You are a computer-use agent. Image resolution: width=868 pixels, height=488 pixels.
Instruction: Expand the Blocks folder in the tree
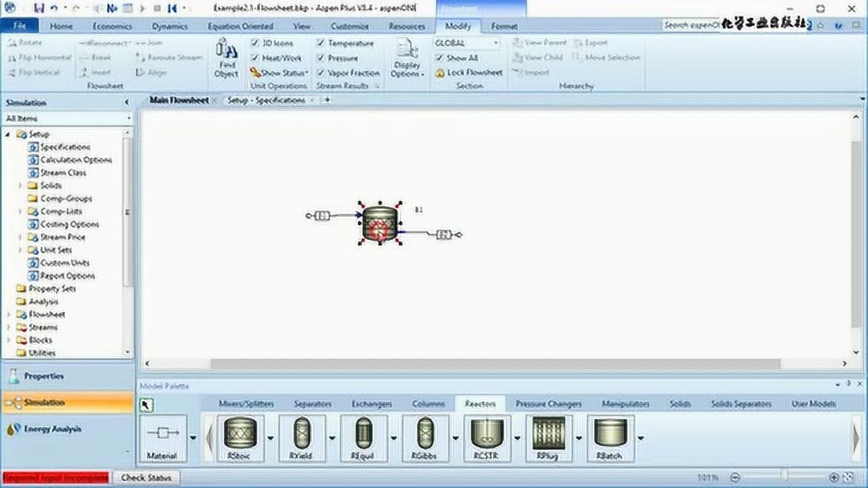click(9, 340)
